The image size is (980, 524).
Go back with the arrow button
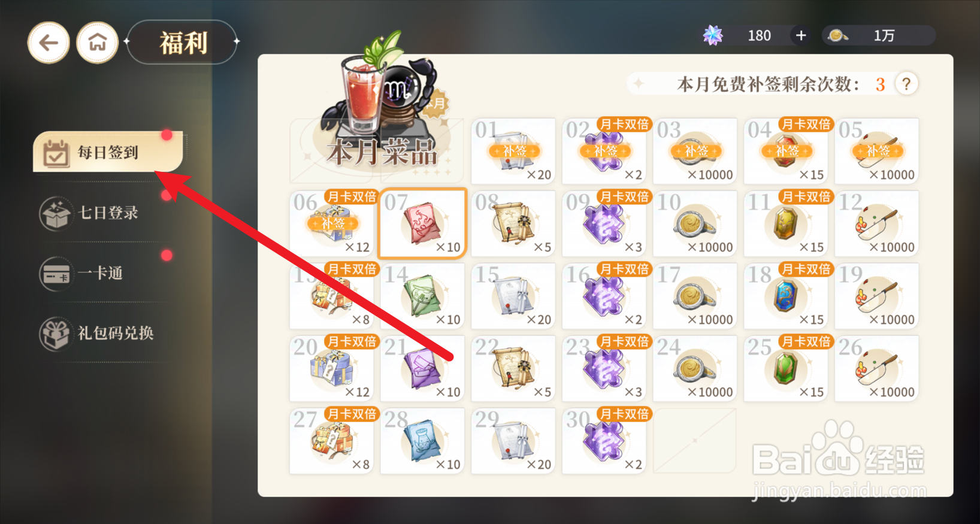point(49,43)
